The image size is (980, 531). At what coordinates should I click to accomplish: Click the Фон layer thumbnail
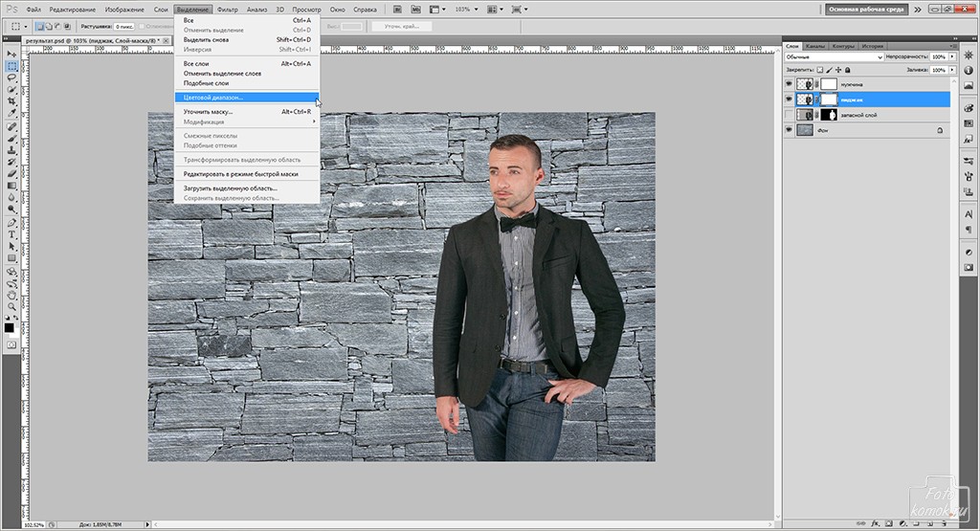[x=805, y=130]
